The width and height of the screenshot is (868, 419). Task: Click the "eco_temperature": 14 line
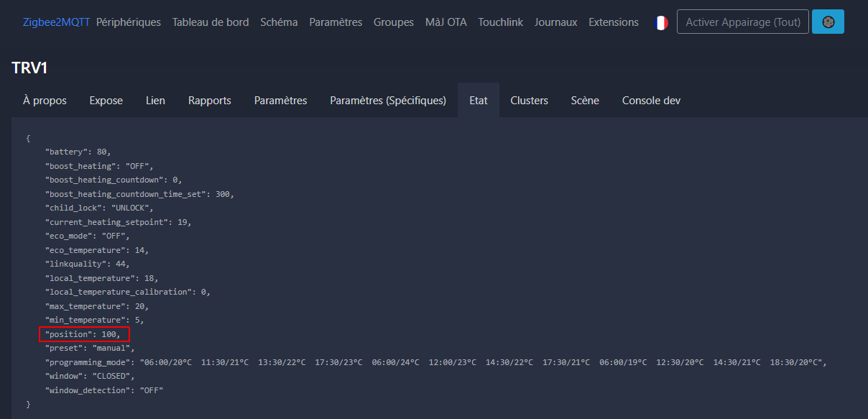click(x=97, y=250)
